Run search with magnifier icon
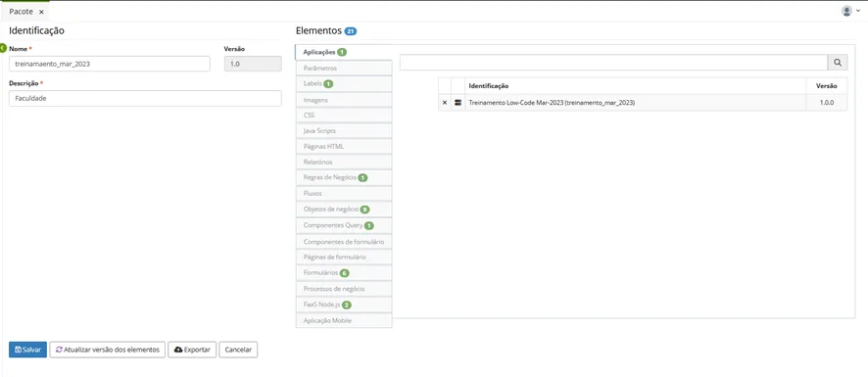The width and height of the screenshot is (868, 377). 838,63
